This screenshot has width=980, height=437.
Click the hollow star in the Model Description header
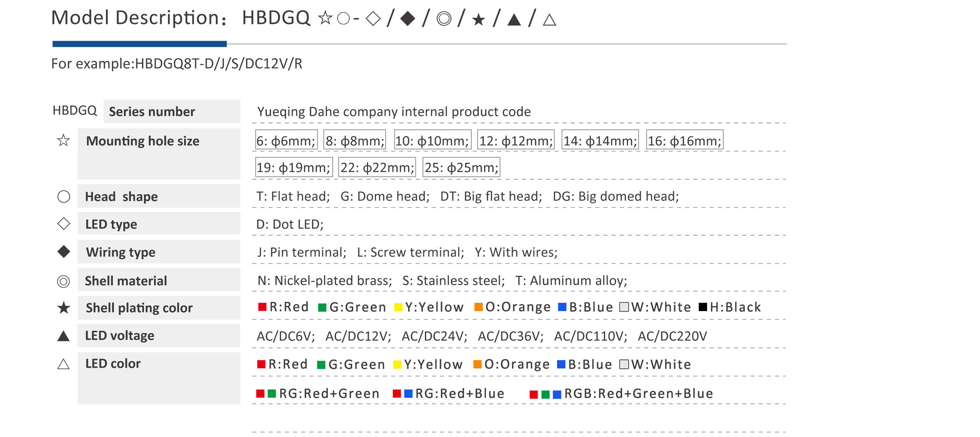[325, 19]
